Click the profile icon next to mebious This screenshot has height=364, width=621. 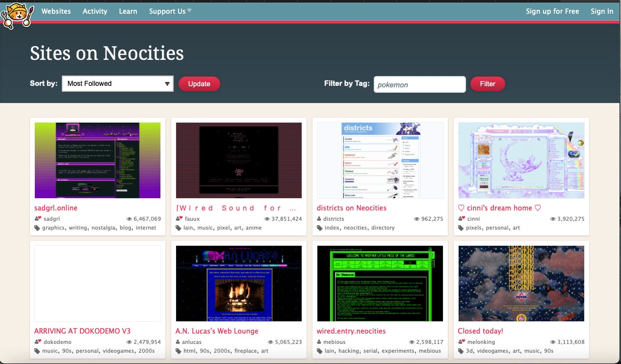tap(319, 342)
